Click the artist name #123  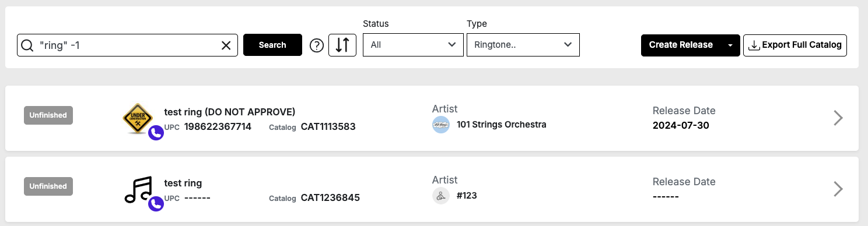[x=467, y=196]
